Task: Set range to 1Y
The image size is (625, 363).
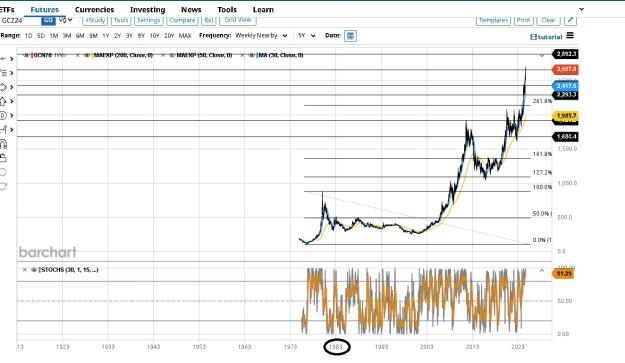Action: point(106,36)
